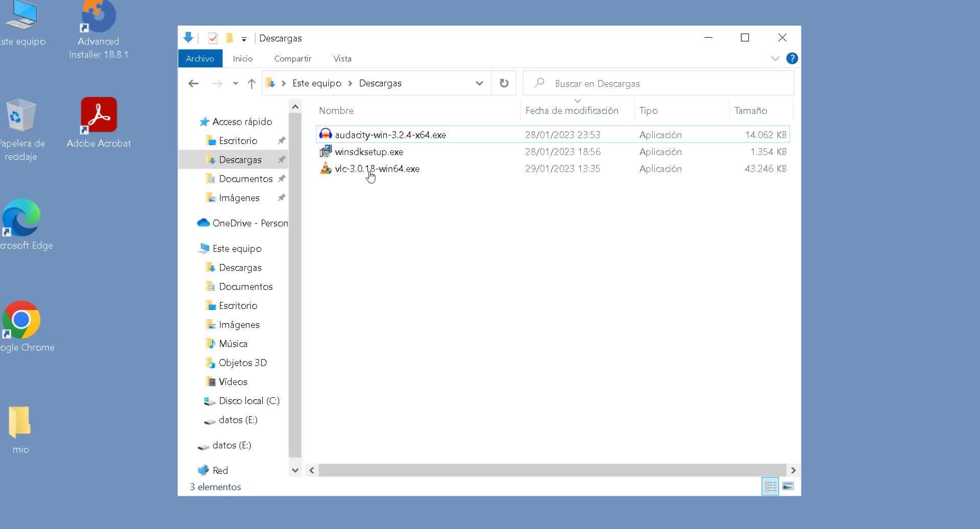This screenshot has width=980, height=529.
Task: Switch to the Compartir ribbon tab
Action: [x=292, y=59]
